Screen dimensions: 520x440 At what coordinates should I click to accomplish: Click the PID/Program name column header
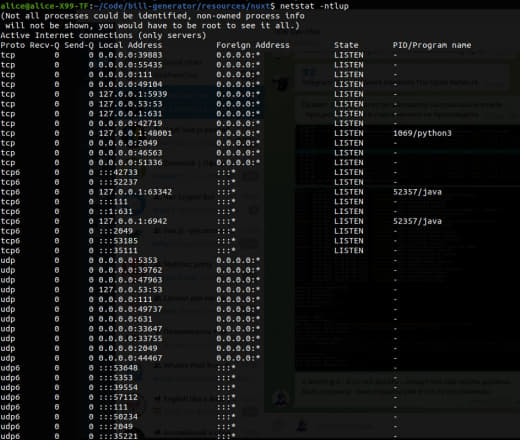tap(432, 45)
